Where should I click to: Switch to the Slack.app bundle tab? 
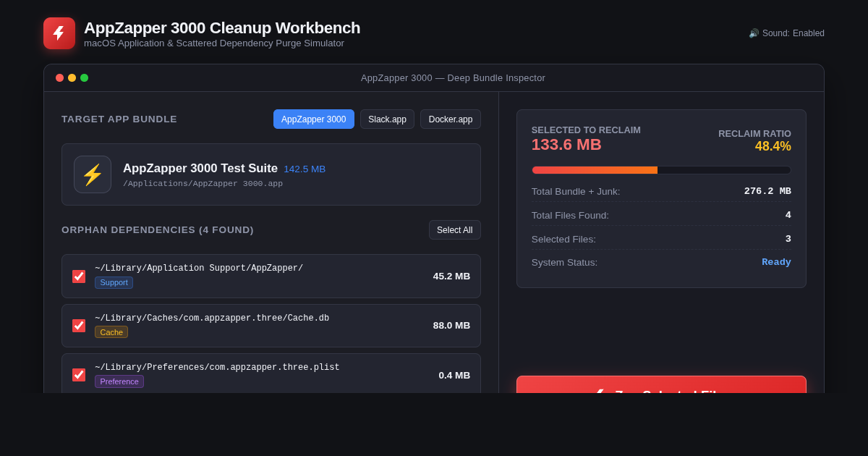387,119
